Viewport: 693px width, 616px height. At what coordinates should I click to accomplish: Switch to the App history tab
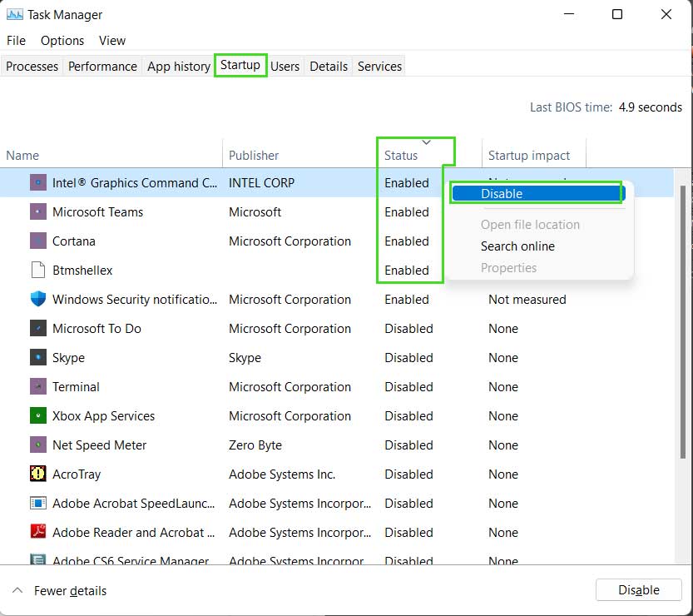(x=179, y=67)
